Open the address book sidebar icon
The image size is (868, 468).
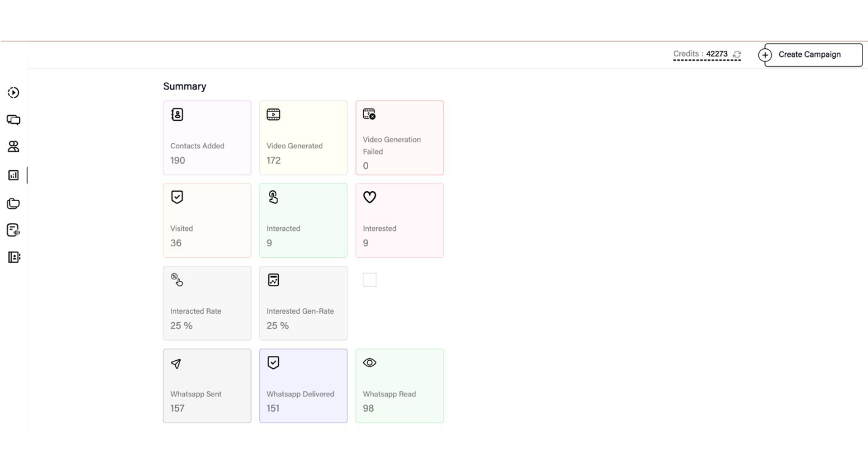pos(13,257)
